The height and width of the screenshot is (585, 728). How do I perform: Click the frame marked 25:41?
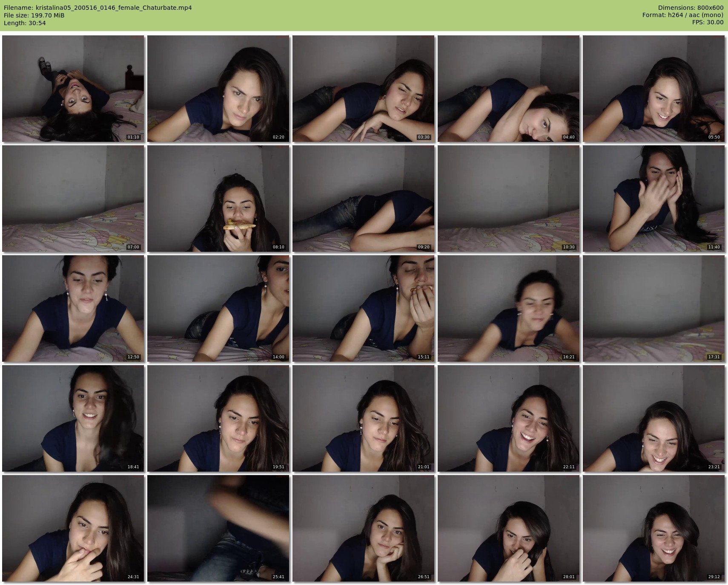tap(218, 528)
